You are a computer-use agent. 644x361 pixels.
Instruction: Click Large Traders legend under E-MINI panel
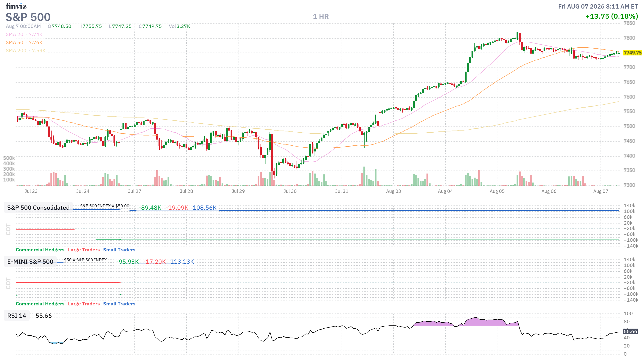coord(84,304)
